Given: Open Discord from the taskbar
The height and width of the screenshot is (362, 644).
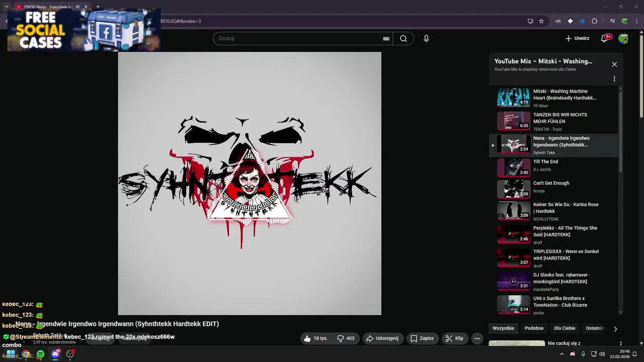Looking at the screenshot, I should click(x=55, y=354).
